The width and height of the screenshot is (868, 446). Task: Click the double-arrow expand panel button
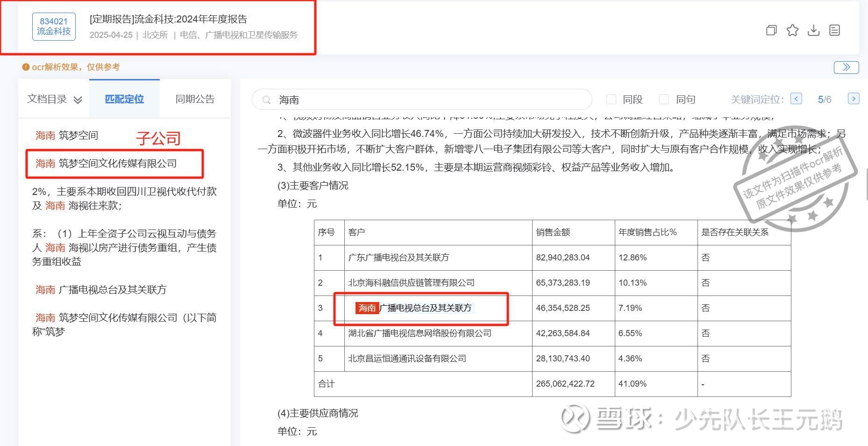click(x=846, y=67)
